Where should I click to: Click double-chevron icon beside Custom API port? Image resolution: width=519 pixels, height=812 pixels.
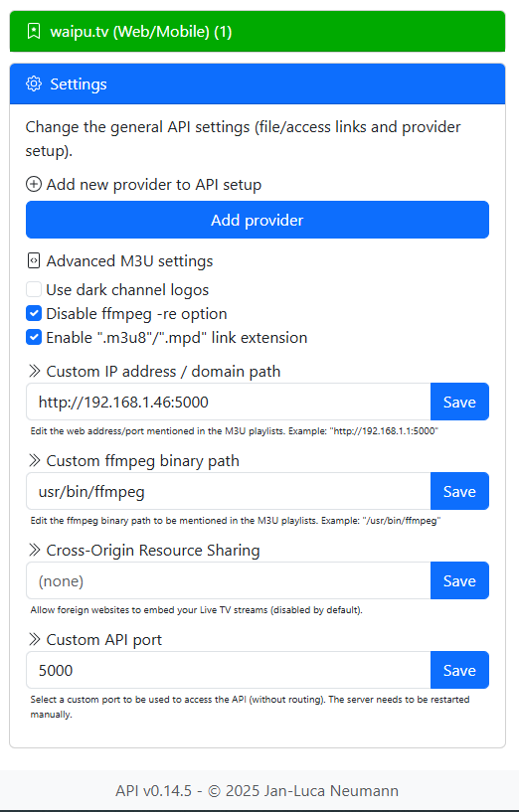34,639
